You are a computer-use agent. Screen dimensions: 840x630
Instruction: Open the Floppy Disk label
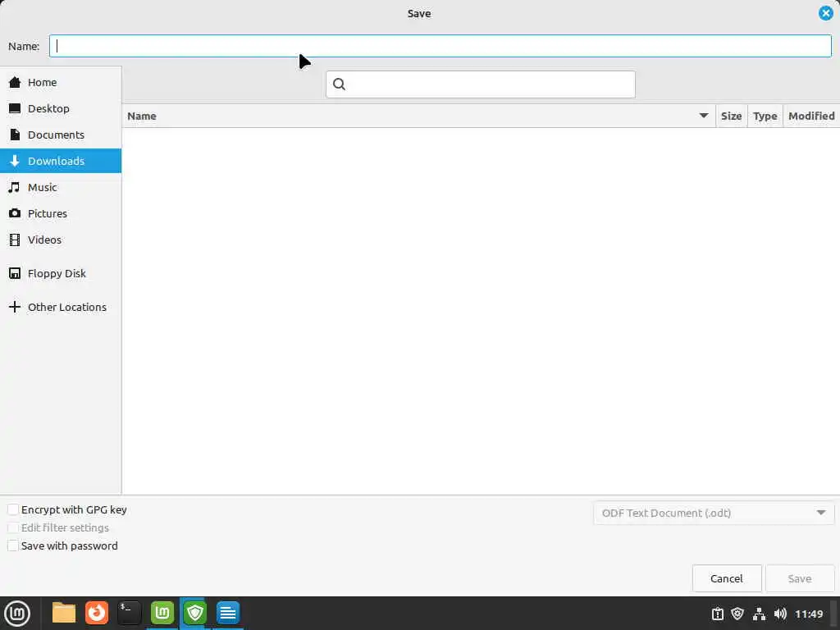point(57,273)
